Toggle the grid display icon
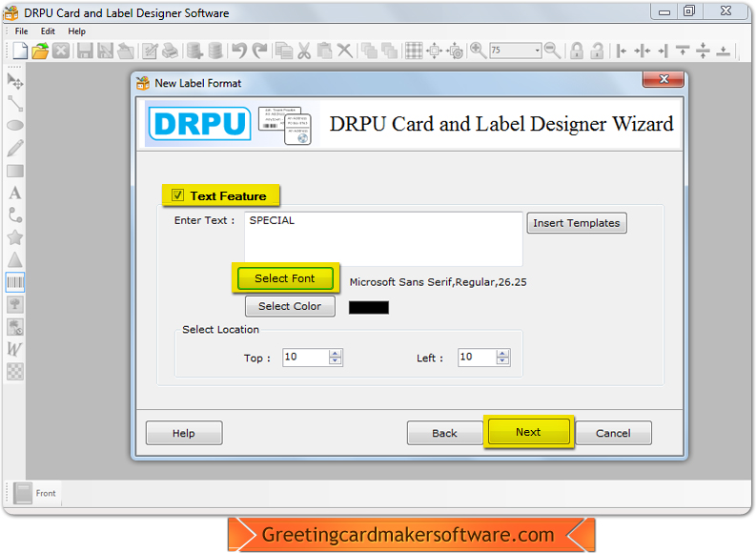Image resolution: width=756 pixels, height=553 pixels. (x=414, y=51)
